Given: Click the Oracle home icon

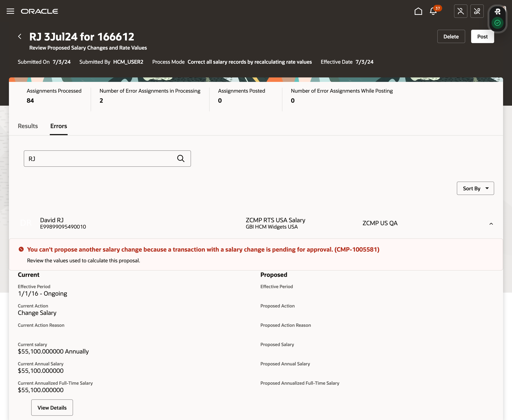Looking at the screenshot, I should 418,11.
